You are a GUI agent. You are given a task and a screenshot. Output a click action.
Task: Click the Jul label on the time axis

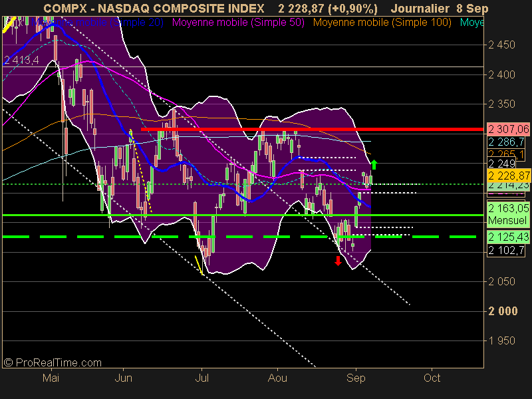[x=201, y=378]
